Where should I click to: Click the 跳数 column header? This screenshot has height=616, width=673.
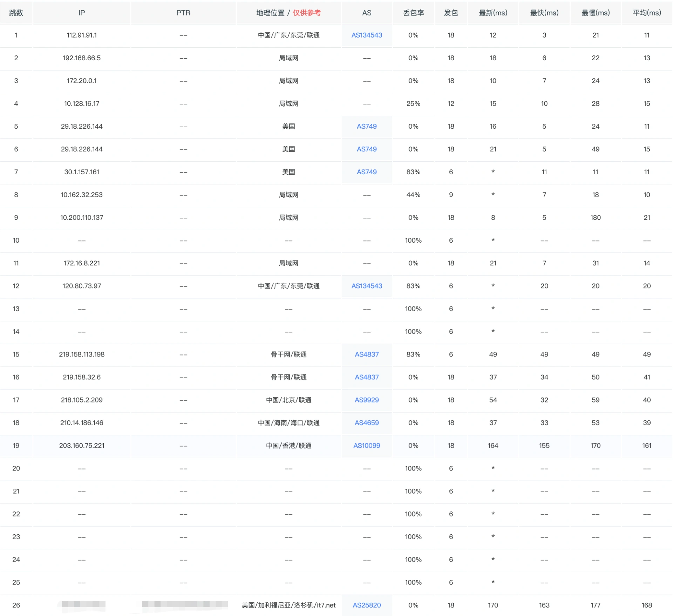click(16, 13)
